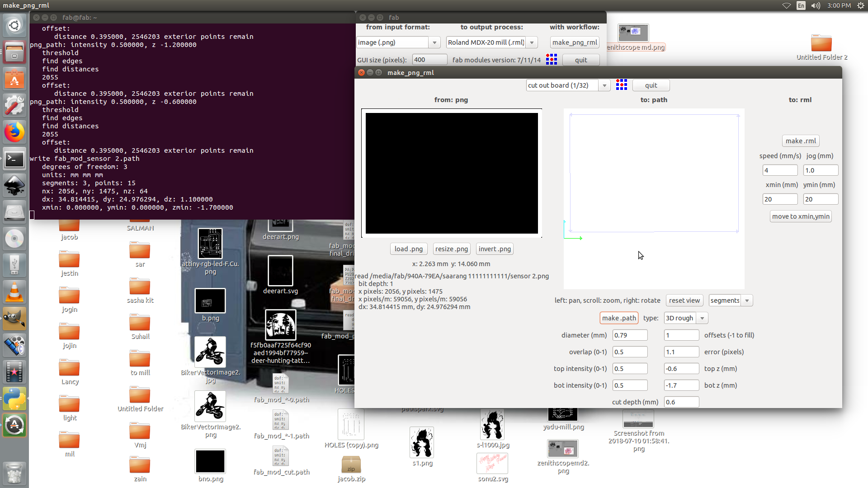Open the sound volume indicator
Image resolution: width=868 pixels, height=488 pixels.
click(x=816, y=5)
